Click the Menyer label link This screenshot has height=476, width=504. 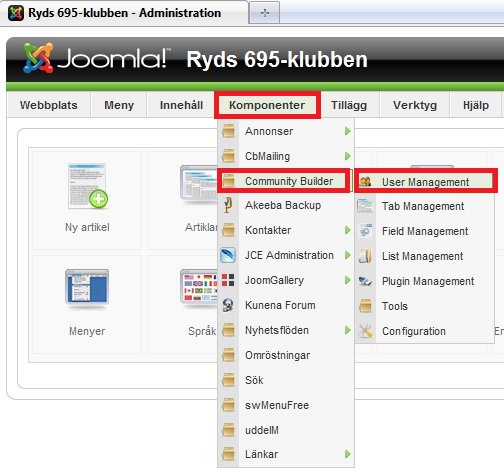click(x=87, y=331)
